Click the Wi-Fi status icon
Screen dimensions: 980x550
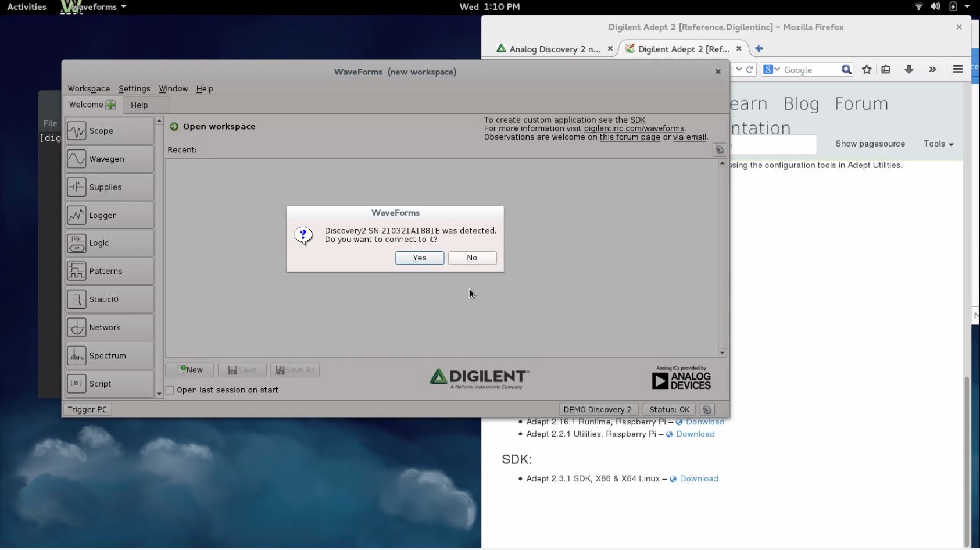919,6
